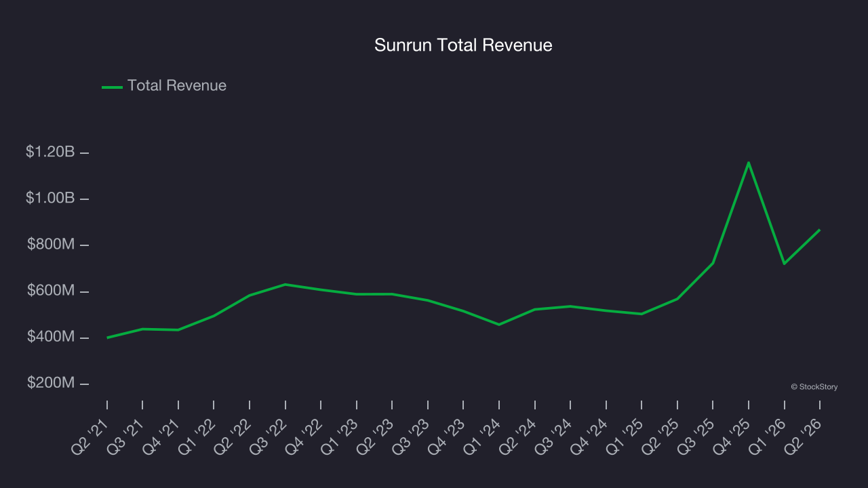
Task: Click the Q2 '22 x-axis label
Action: click(233, 435)
